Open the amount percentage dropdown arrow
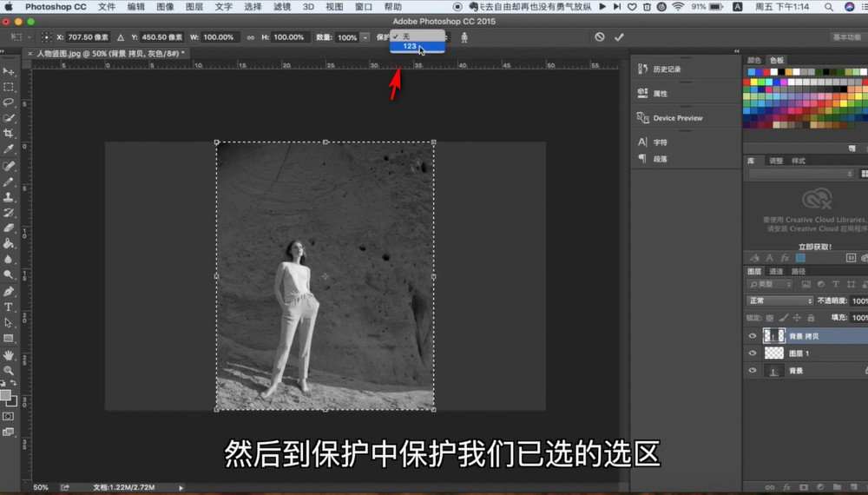This screenshot has width=868, height=495. (365, 37)
